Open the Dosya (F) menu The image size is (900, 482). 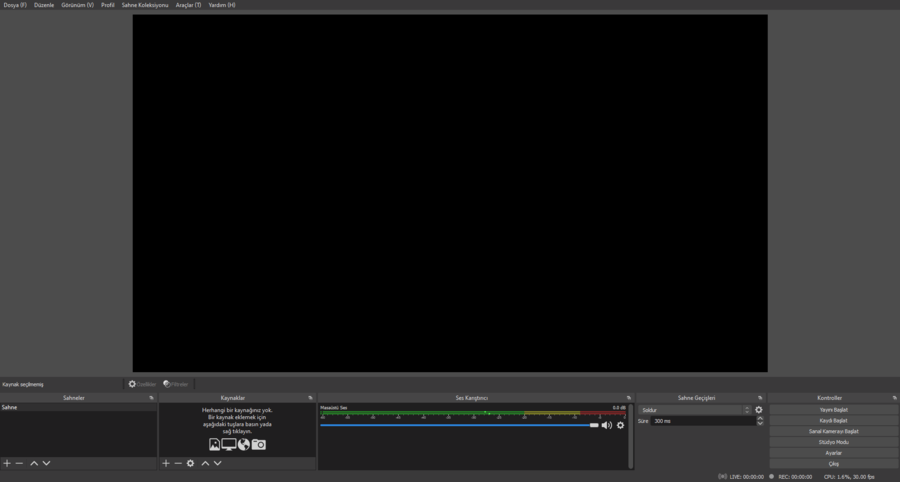click(x=15, y=5)
